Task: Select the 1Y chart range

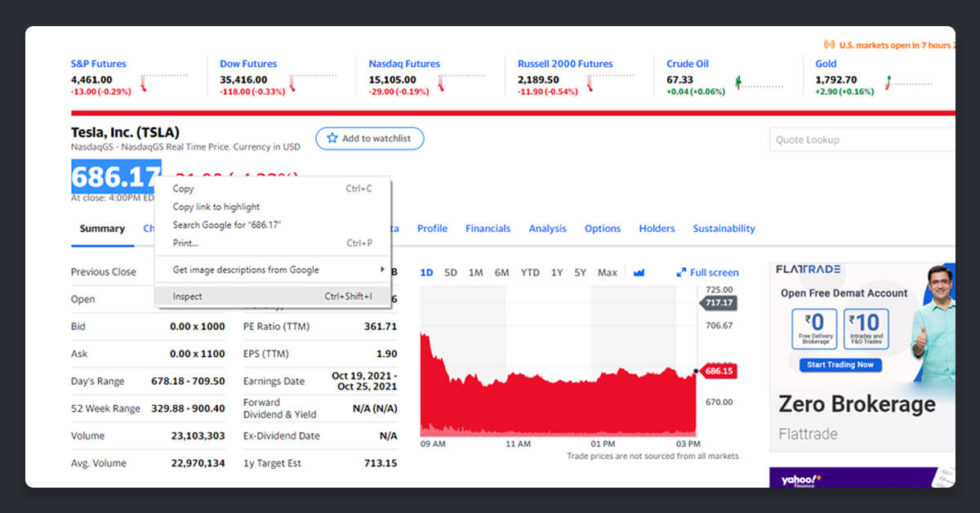Action: pos(557,272)
